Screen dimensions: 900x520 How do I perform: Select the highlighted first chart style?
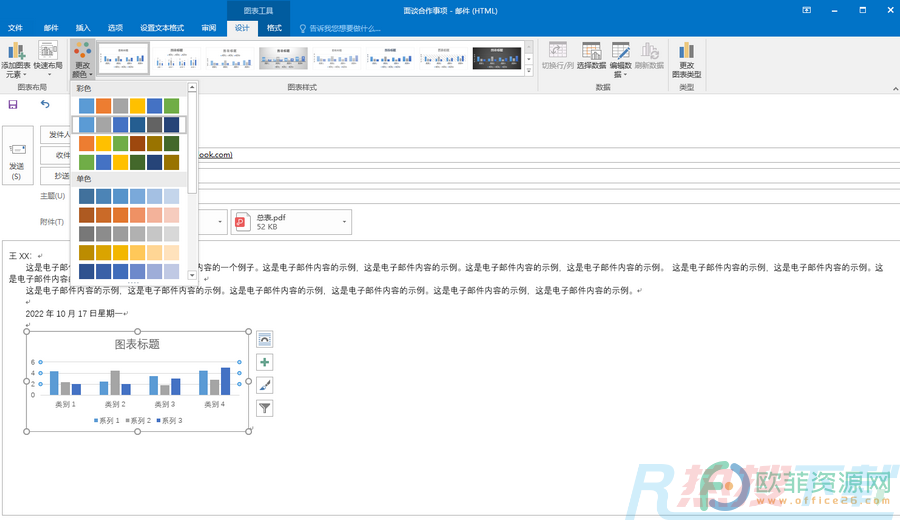(123, 58)
